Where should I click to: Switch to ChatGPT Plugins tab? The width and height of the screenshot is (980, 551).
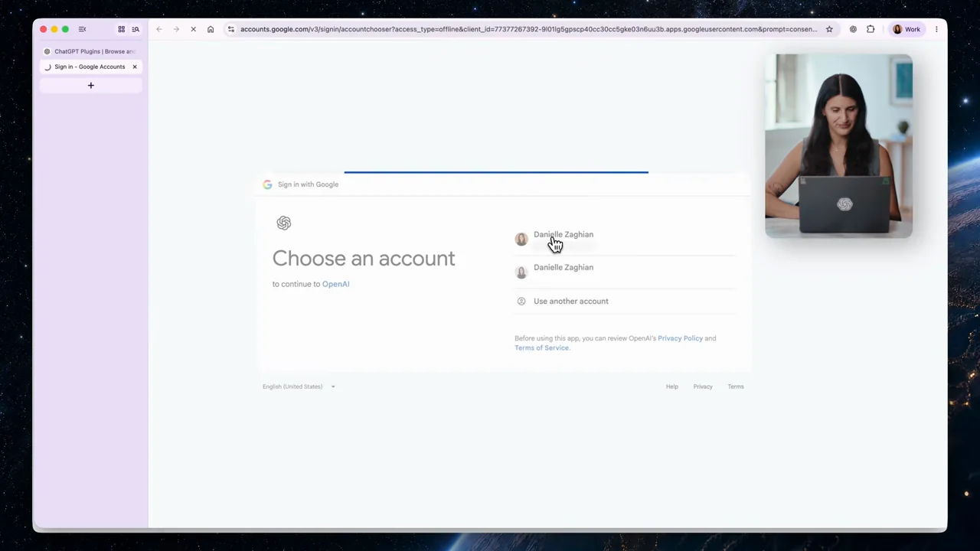point(90,51)
